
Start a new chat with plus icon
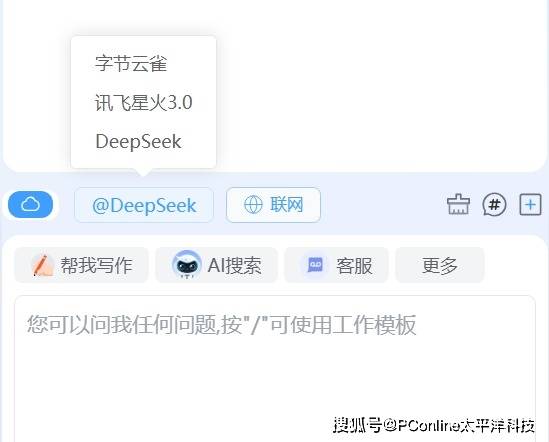click(530, 204)
